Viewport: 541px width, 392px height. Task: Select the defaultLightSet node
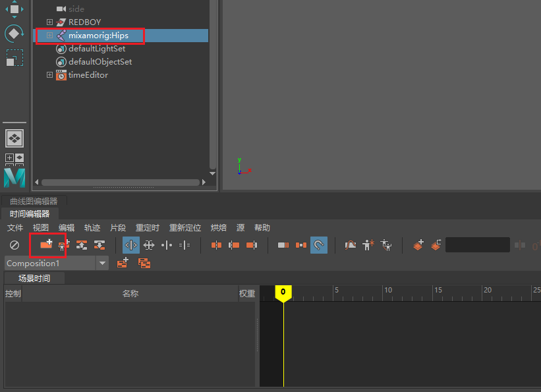tap(95, 48)
